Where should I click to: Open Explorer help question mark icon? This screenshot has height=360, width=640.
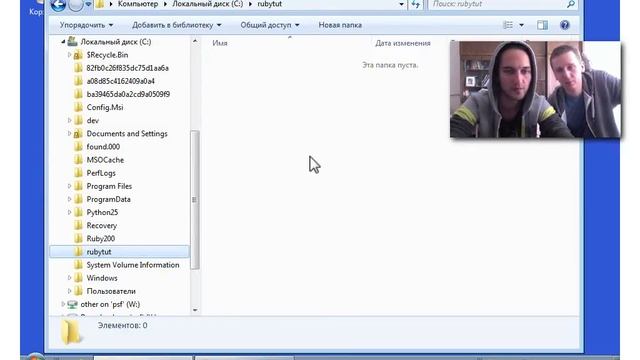[564, 25]
